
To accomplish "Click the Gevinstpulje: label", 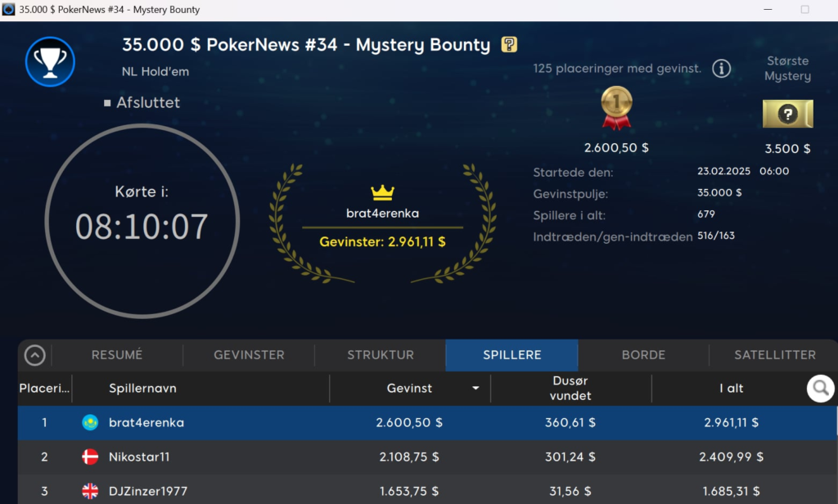I will [x=570, y=193].
